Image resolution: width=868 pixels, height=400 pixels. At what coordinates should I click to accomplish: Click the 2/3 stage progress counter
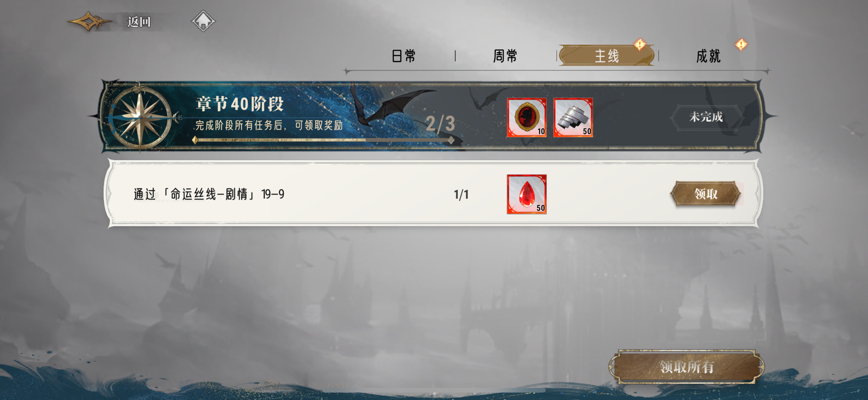click(x=440, y=124)
